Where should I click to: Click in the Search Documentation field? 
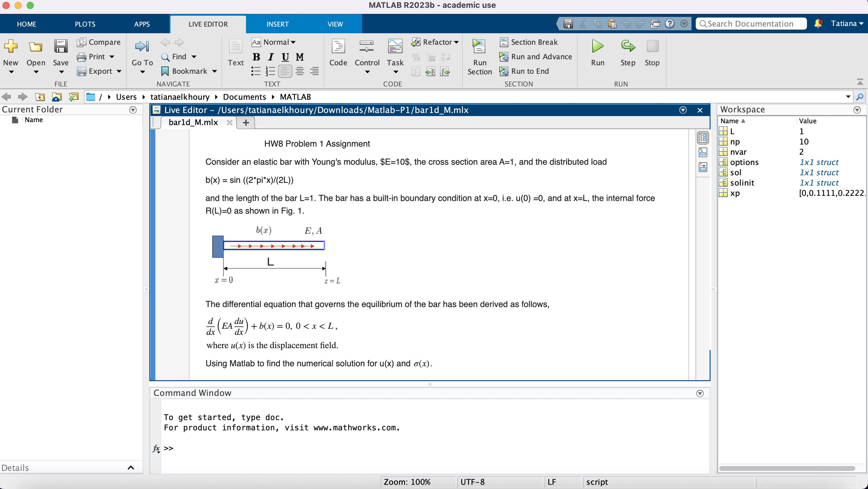pos(751,24)
